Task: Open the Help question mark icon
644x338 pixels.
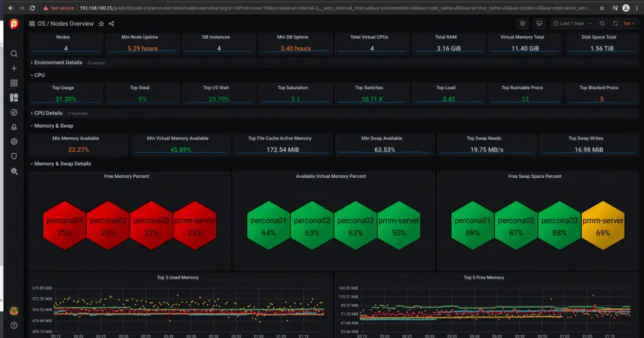Action: (x=14, y=325)
